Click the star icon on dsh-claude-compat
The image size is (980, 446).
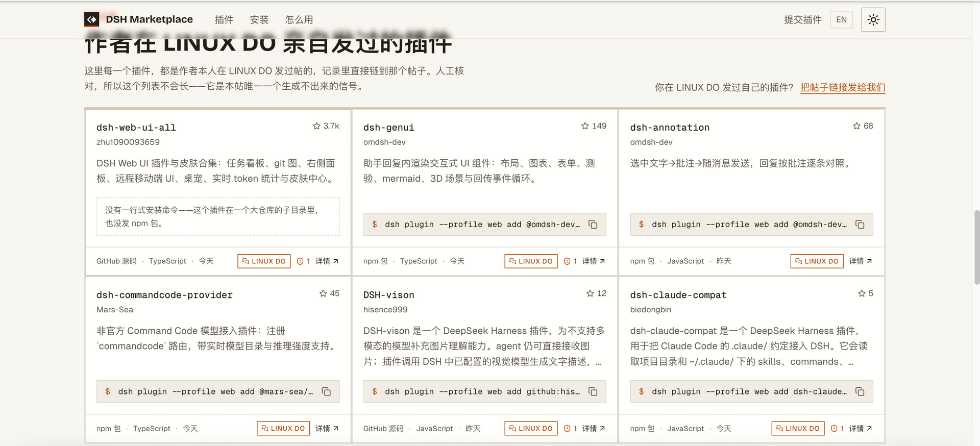[862, 293]
